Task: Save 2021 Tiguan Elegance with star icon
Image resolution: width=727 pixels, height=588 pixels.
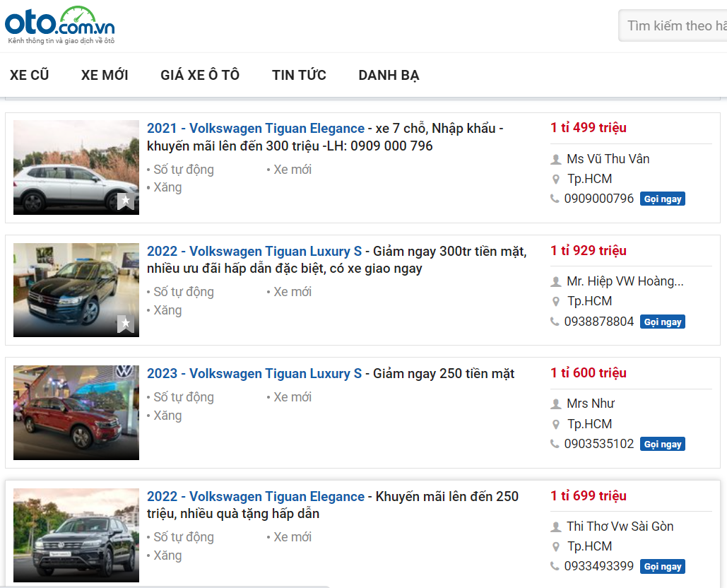Action: point(125,201)
